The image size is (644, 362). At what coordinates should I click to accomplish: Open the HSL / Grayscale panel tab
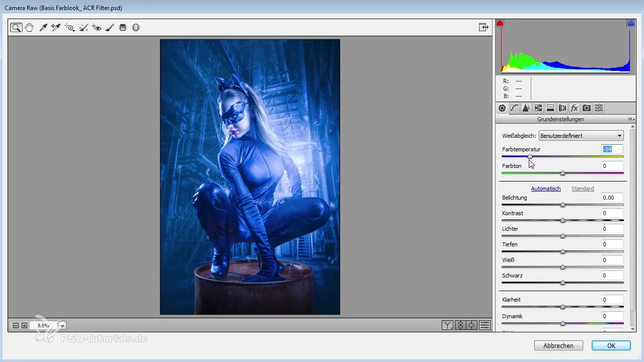click(x=538, y=108)
